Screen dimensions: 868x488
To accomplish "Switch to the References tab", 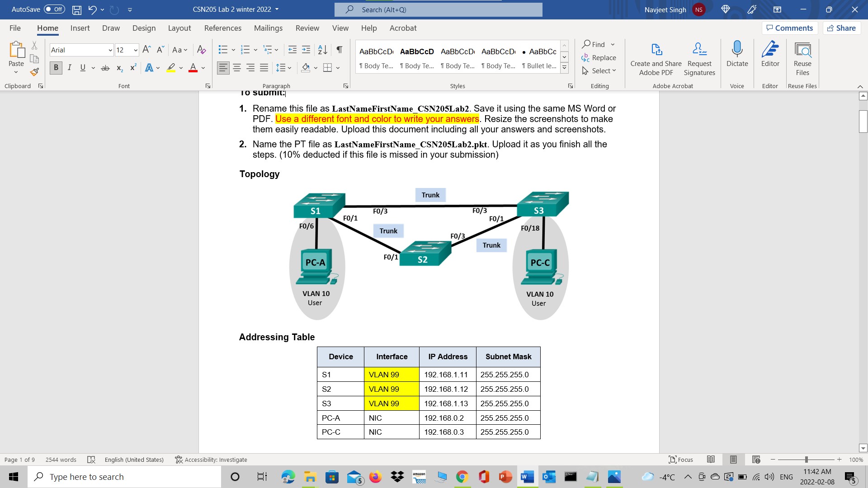I will click(x=222, y=28).
